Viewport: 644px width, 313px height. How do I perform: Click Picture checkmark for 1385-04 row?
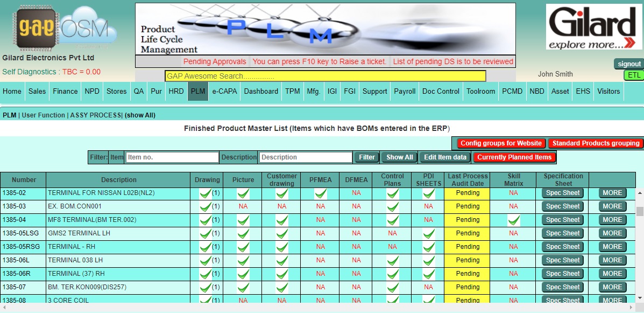point(243,220)
